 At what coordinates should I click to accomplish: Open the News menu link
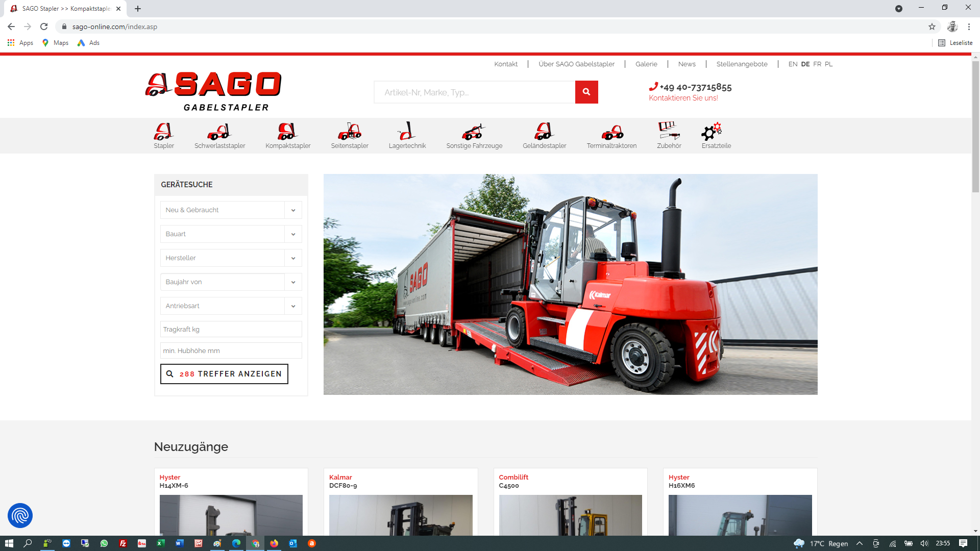tap(687, 64)
